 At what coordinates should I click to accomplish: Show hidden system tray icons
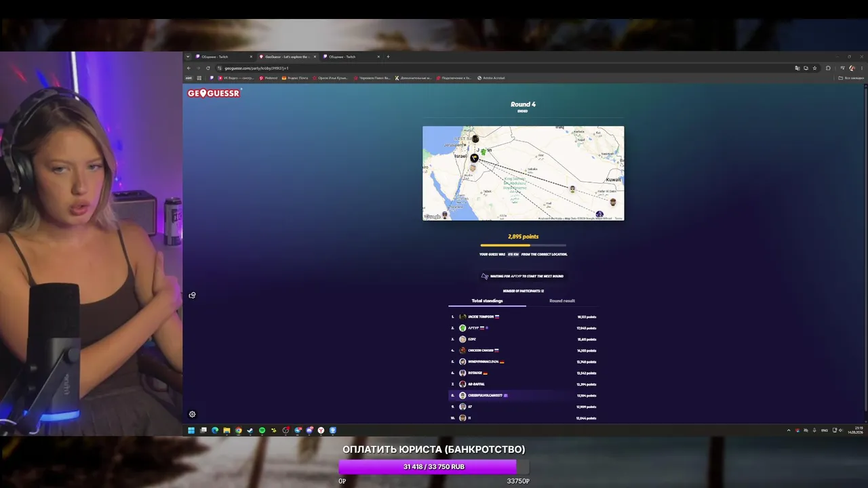tap(788, 430)
